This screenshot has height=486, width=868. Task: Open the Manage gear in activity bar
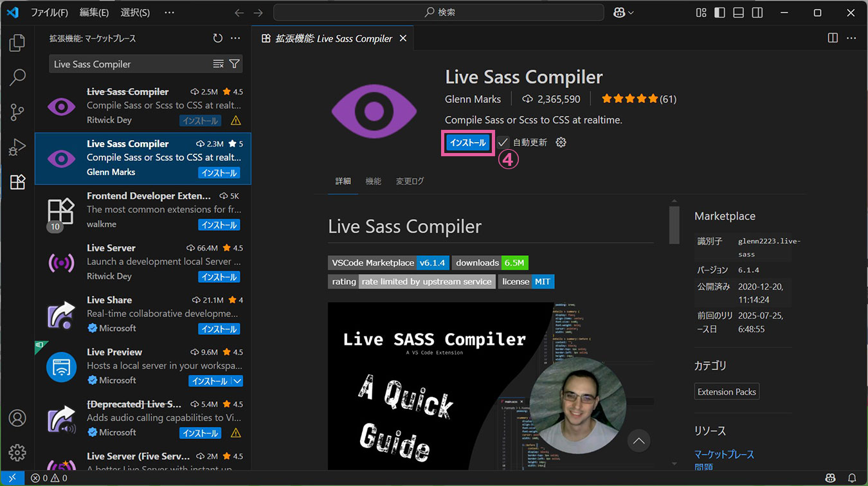(17, 453)
